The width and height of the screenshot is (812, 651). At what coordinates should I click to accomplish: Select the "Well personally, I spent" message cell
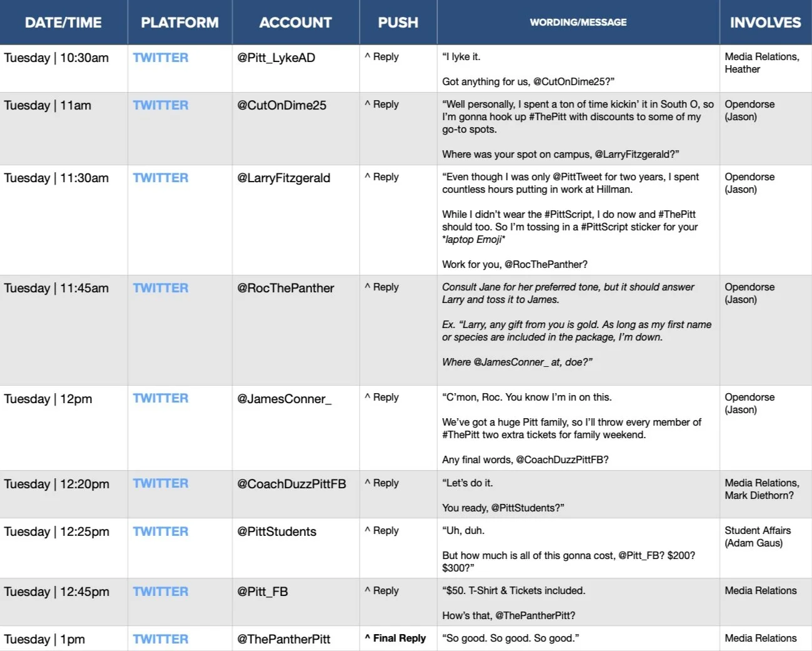[578, 128]
